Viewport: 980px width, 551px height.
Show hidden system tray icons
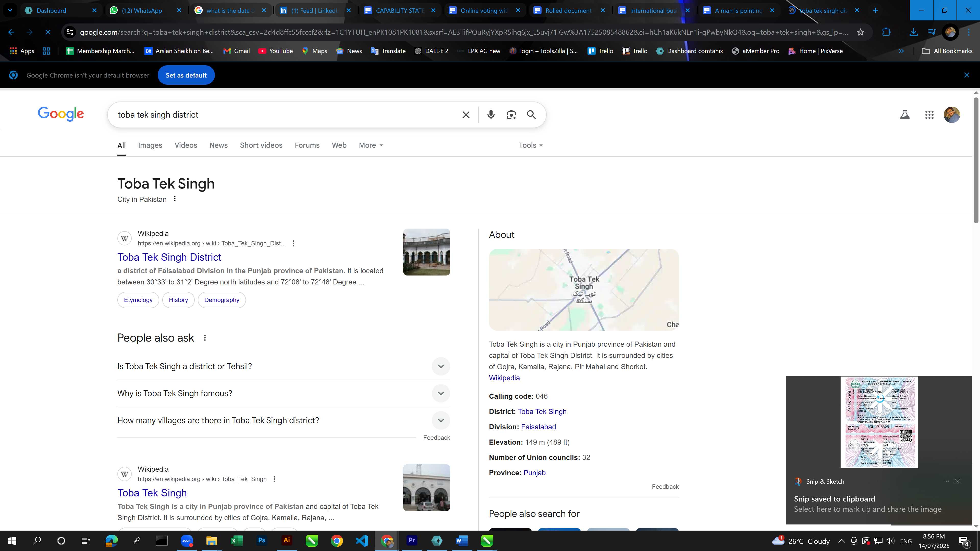tap(841, 541)
